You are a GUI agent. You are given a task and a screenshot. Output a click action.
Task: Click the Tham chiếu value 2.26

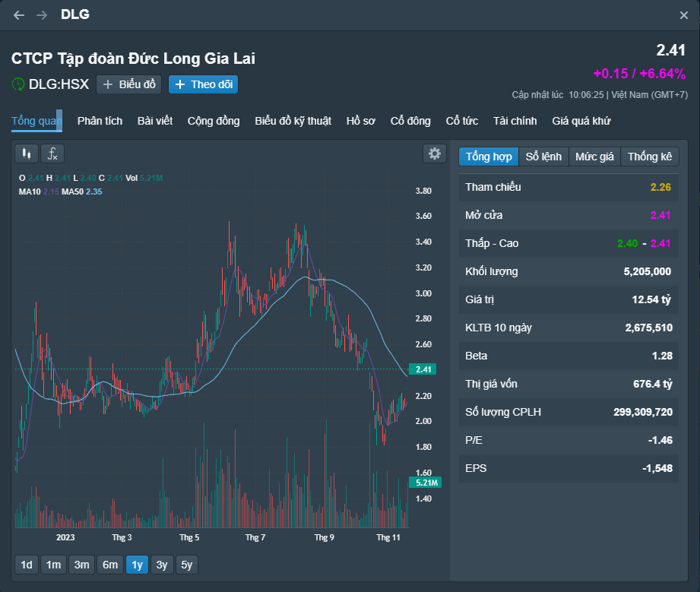pos(660,187)
